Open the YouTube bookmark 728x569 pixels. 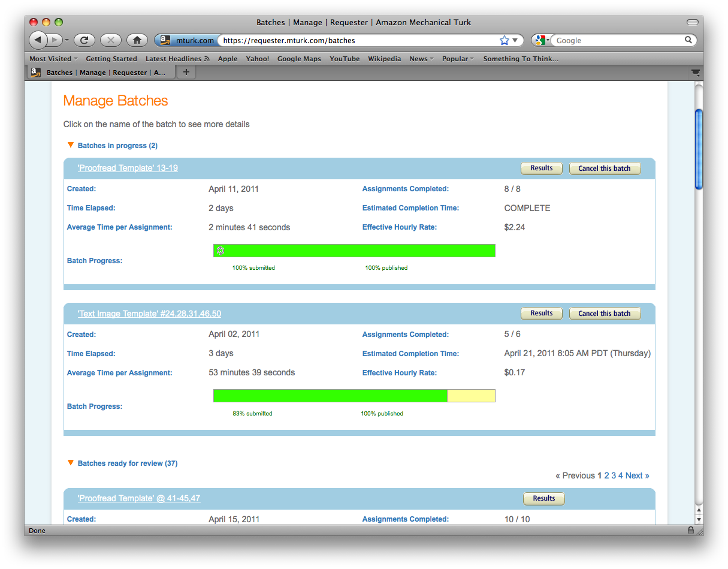(345, 59)
